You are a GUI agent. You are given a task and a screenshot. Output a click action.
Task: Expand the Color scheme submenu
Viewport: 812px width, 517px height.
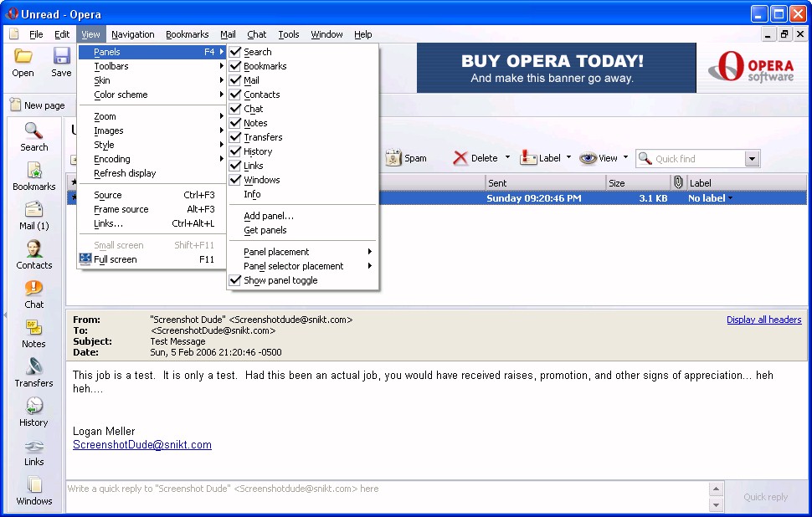[152, 95]
